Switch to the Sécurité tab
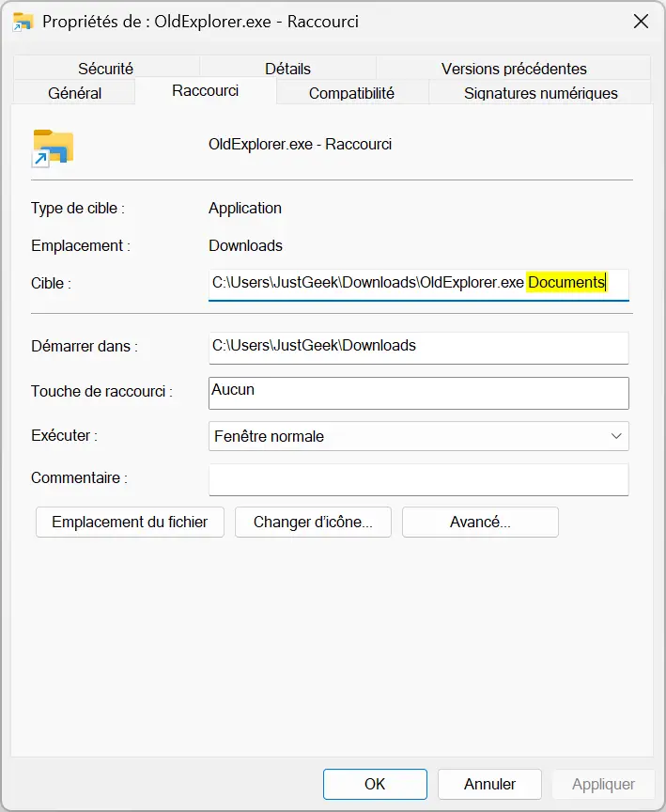 click(105, 69)
